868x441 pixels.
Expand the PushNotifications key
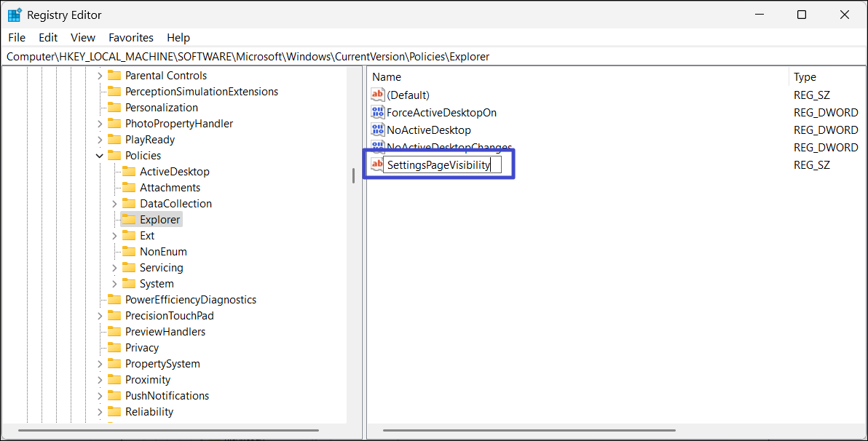coord(100,396)
